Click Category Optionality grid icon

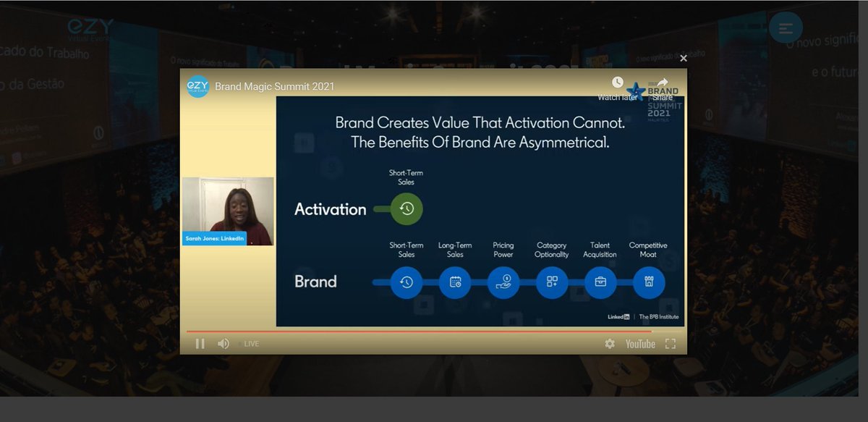pyautogui.click(x=552, y=282)
